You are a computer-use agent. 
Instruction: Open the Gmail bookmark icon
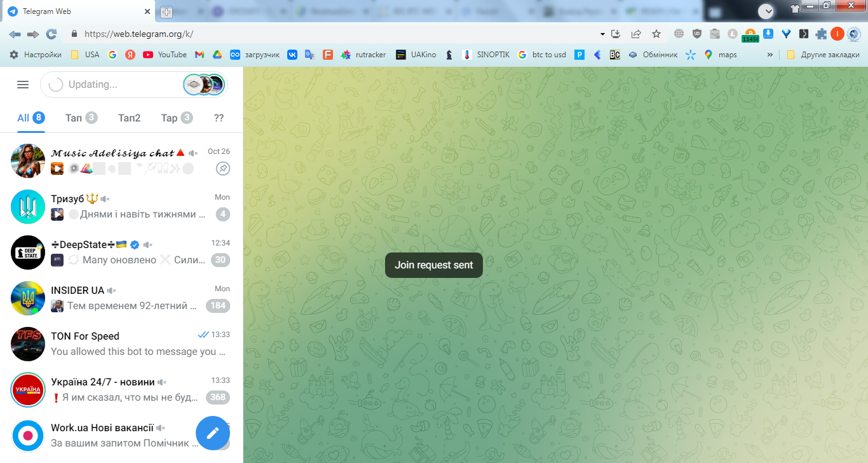point(199,55)
